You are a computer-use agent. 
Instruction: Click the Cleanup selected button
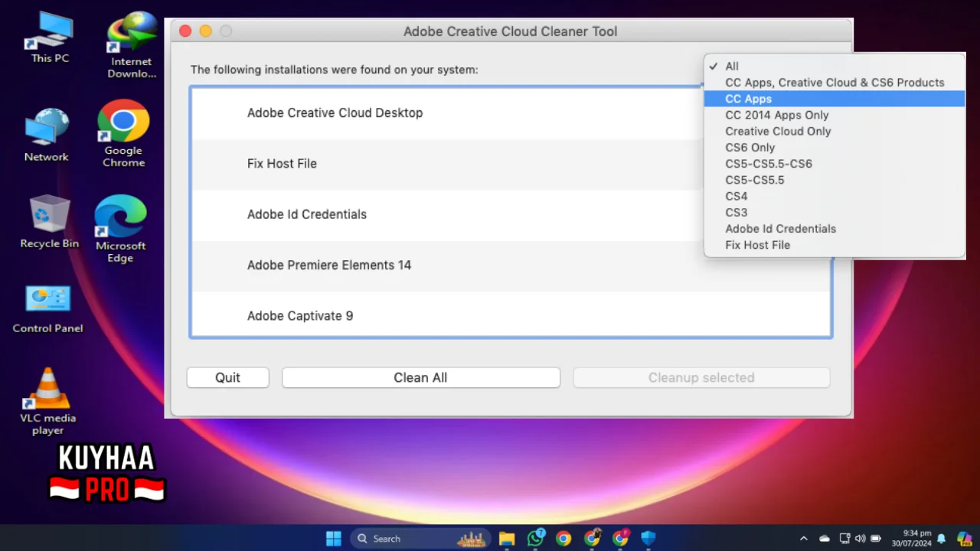[701, 377]
